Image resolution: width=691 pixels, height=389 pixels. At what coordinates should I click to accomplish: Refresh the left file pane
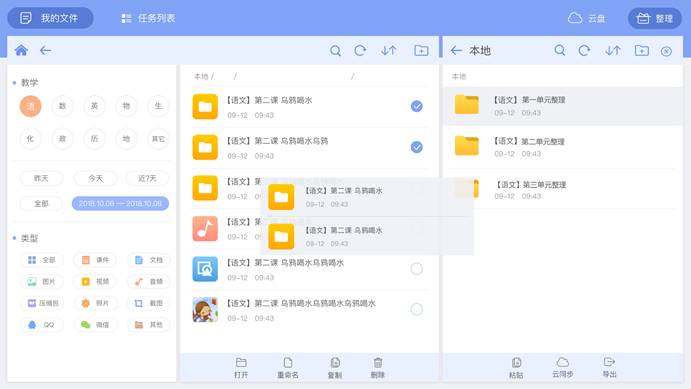point(360,51)
